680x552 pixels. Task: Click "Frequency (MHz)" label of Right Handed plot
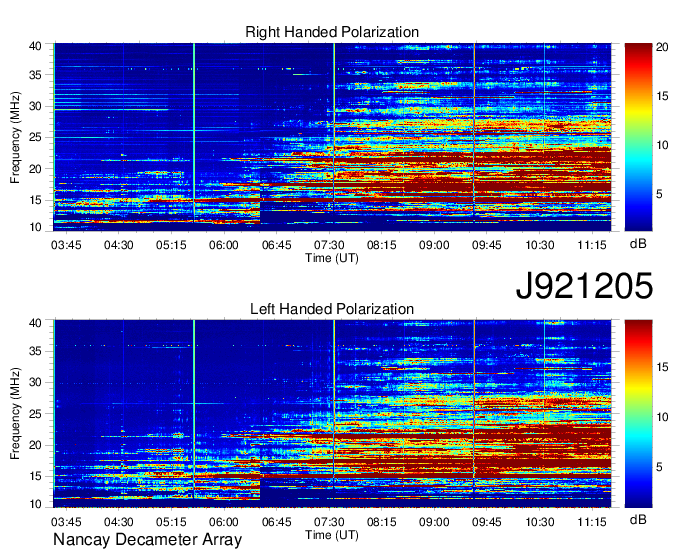click(x=15, y=137)
